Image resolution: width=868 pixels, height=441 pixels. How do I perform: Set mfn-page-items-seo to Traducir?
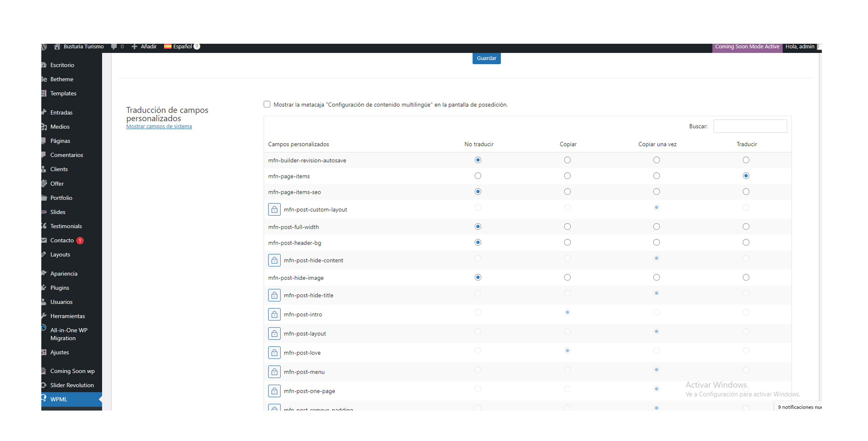tap(746, 191)
